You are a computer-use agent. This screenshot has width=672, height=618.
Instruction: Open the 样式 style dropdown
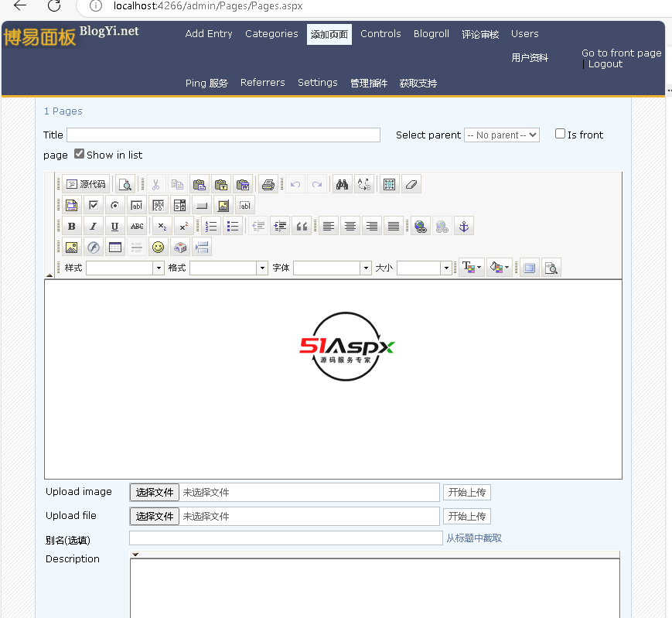[125, 268]
